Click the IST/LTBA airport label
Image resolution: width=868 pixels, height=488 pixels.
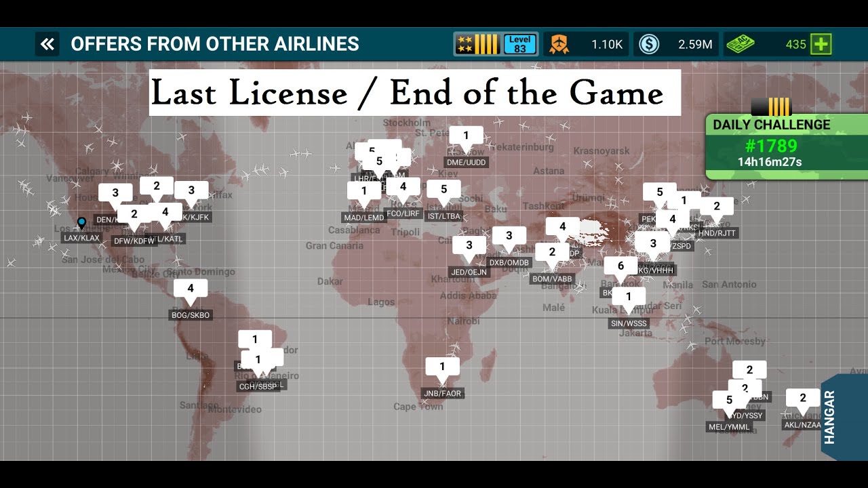coord(444,216)
